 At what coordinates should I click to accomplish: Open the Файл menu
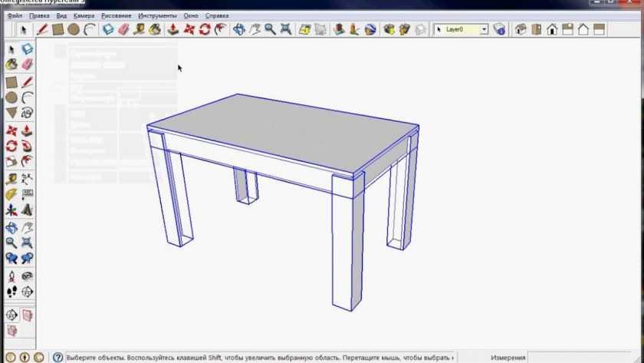click(x=15, y=15)
